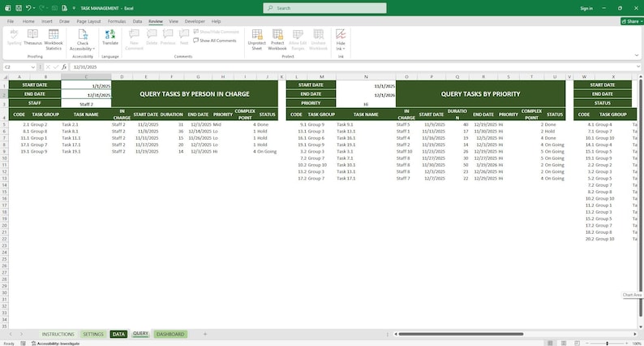Click the Hide Ink icon

click(x=341, y=35)
